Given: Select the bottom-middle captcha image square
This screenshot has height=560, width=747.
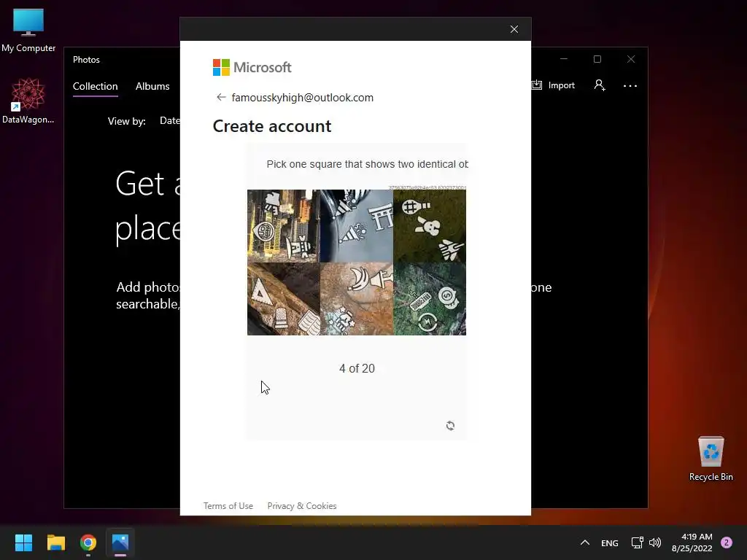Looking at the screenshot, I should tap(356, 298).
